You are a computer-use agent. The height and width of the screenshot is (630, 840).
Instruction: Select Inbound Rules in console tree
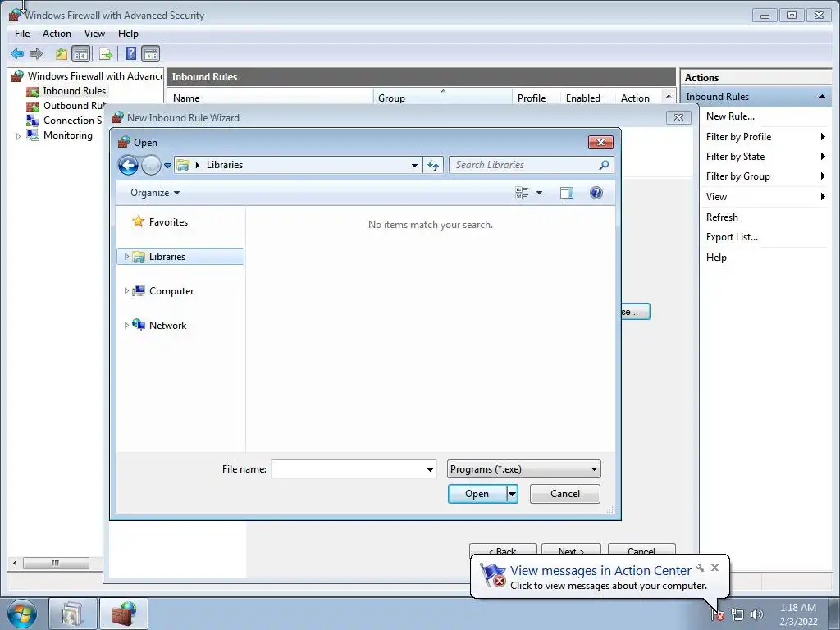[x=74, y=91]
